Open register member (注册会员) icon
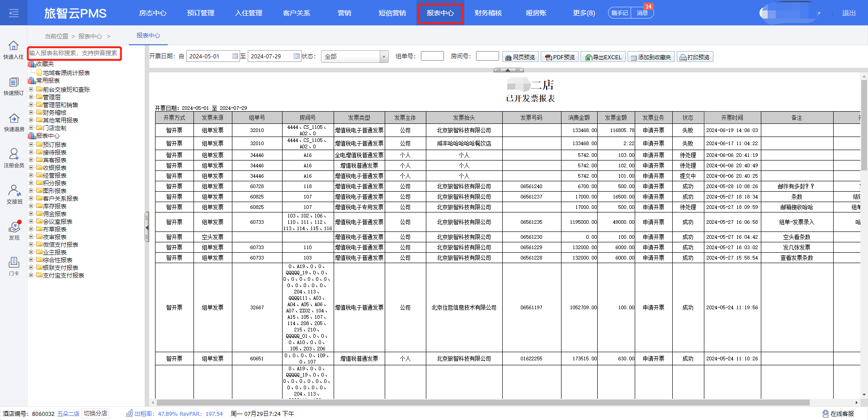The image size is (868, 420). (x=14, y=158)
